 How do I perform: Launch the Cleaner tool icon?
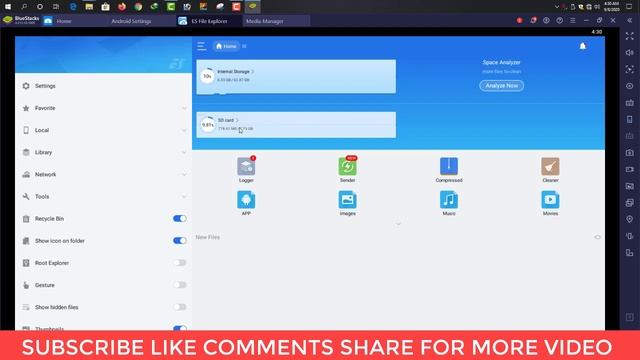(550, 167)
